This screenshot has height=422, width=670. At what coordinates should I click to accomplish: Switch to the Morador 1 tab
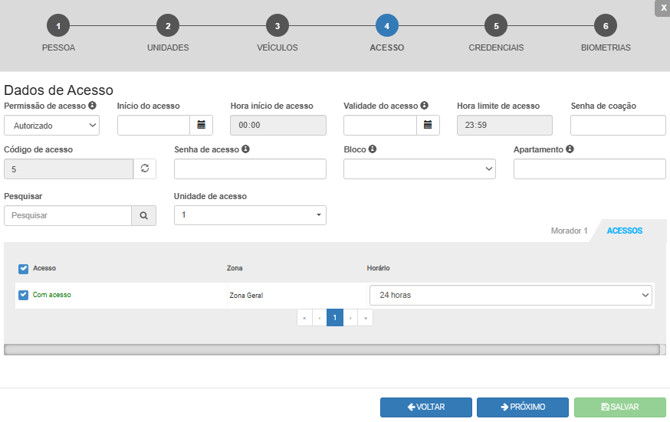click(x=569, y=231)
